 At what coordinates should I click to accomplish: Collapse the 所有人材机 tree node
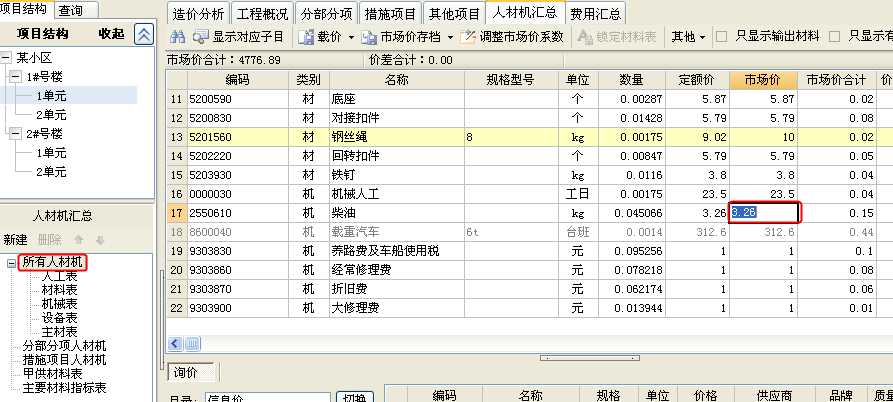click(11, 262)
